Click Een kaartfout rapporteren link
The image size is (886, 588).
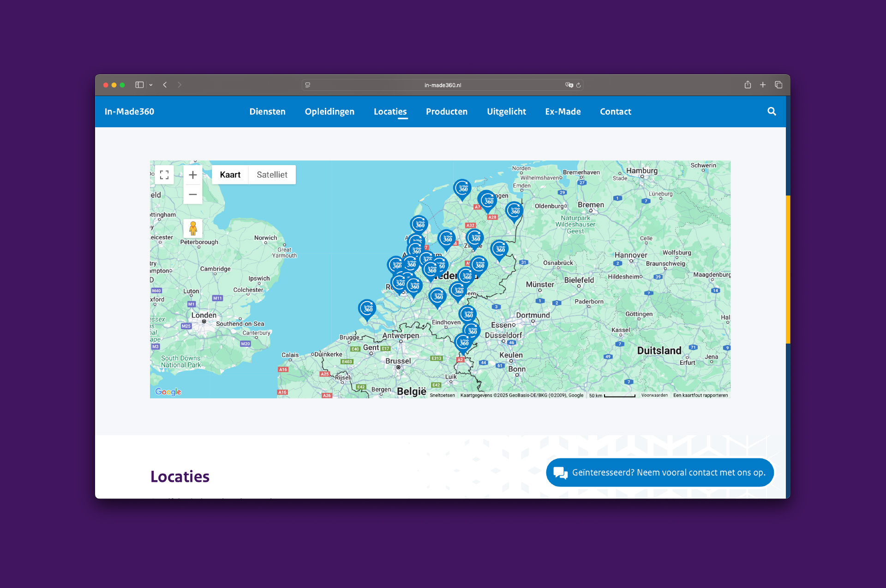700,395
